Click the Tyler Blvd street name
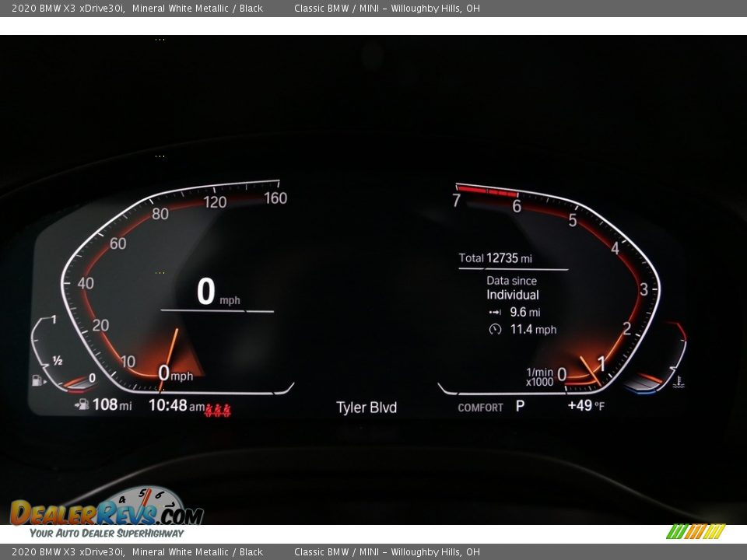This screenshot has height=560, width=747. [366, 408]
